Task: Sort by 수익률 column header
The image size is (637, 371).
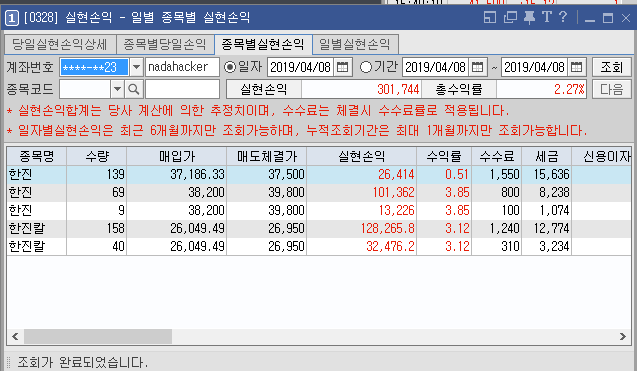Action: pyautogui.click(x=444, y=156)
